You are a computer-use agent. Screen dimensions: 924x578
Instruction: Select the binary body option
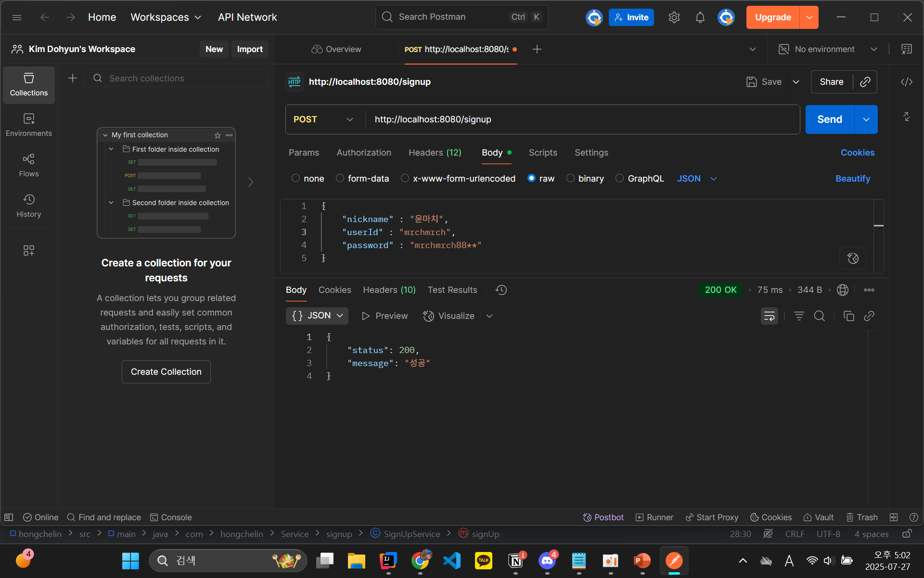tap(570, 178)
